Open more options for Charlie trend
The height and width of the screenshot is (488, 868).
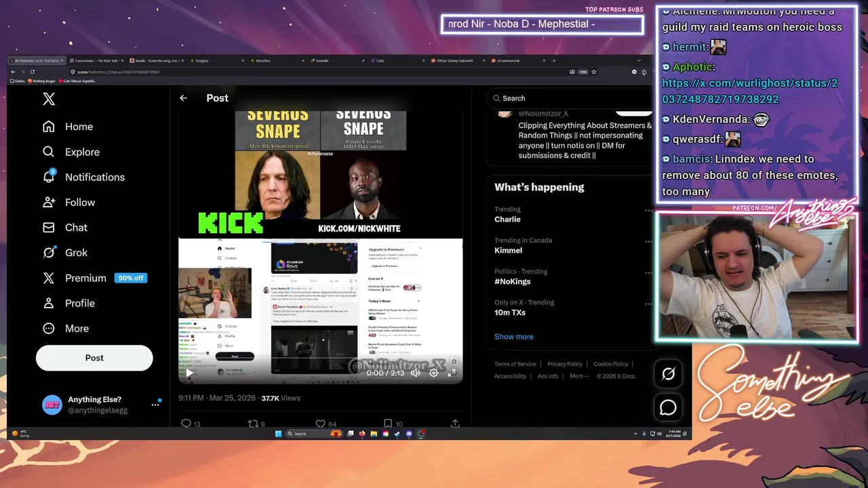click(648, 211)
